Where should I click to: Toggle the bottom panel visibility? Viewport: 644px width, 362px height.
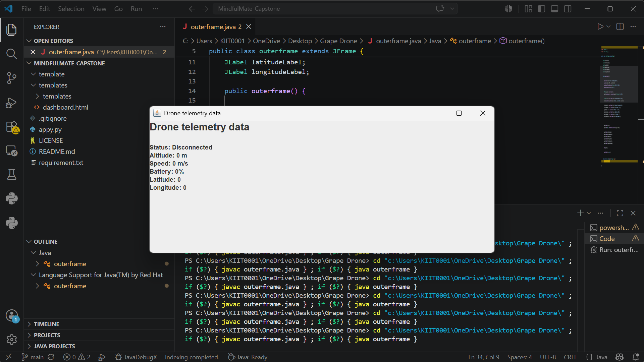click(x=554, y=9)
